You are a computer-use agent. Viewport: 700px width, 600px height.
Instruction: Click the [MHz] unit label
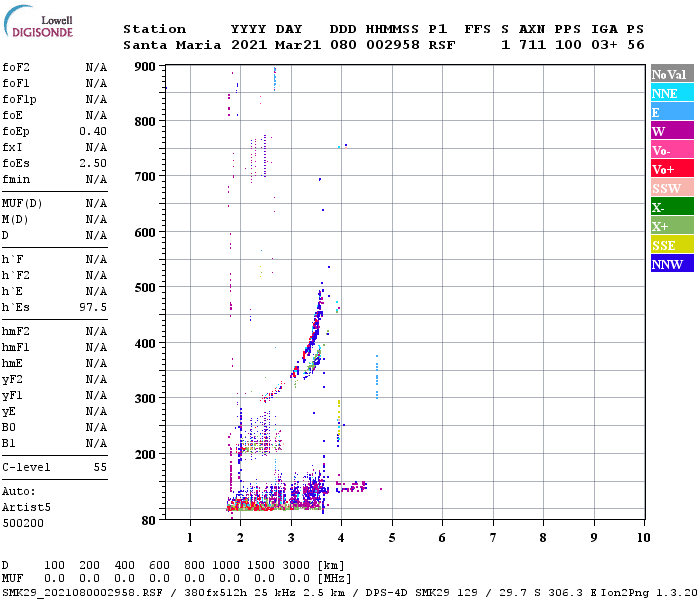[334, 579]
